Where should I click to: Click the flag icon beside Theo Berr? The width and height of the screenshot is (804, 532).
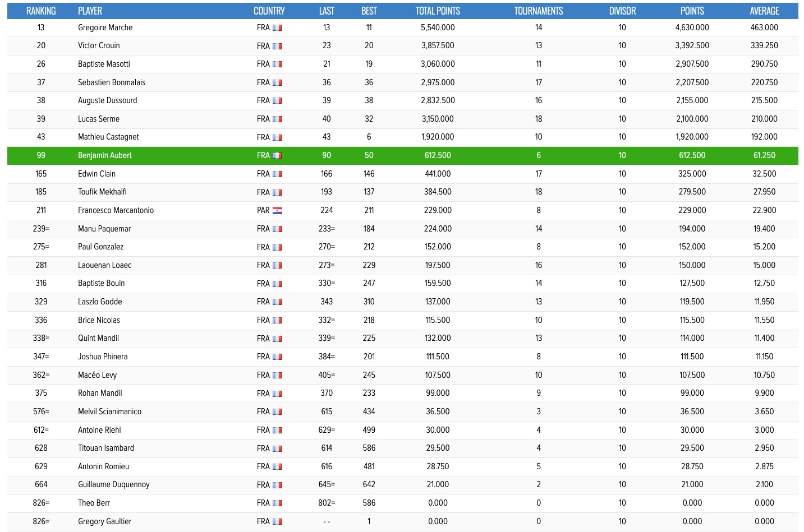[x=277, y=503]
